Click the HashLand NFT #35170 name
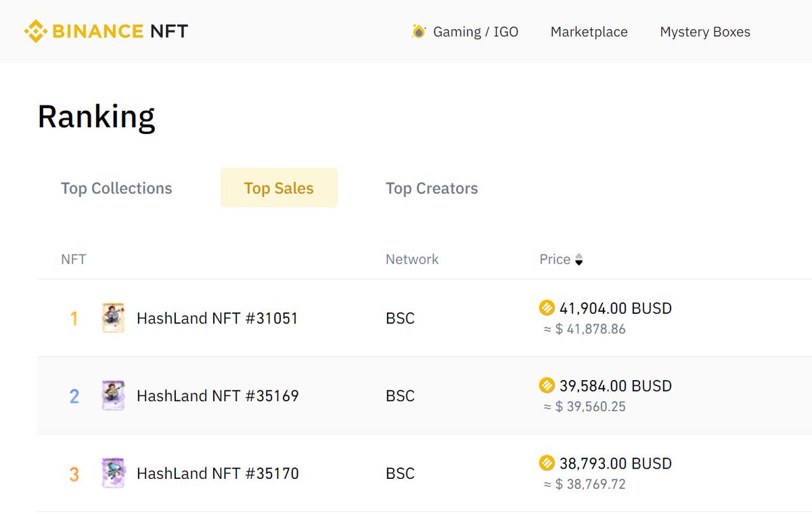Screen dimensions: 812x514 [217, 473]
